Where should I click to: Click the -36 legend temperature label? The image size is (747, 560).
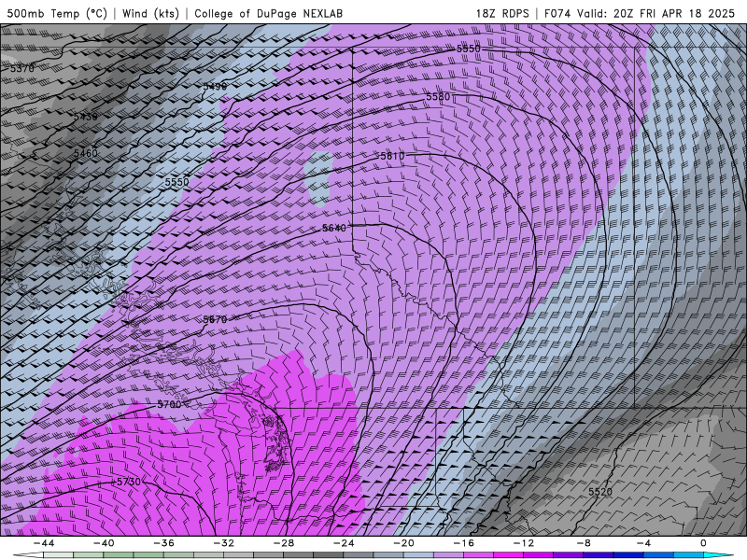click(x=164, y=543)
